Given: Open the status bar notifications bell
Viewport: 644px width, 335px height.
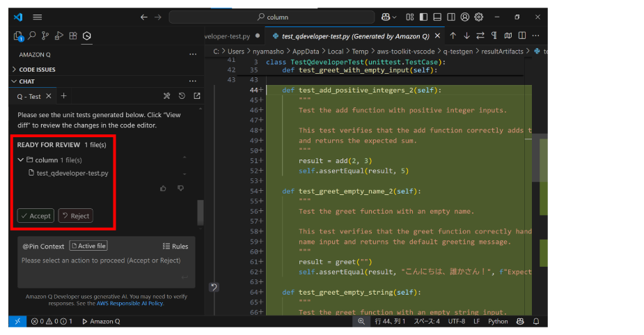Looking at the screenshot, I should (x=536, y=322).
